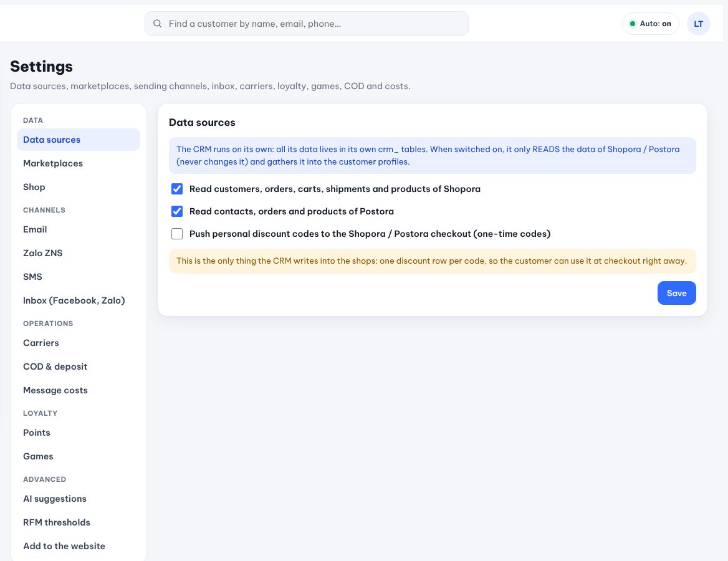
Task: Focus the Find a customer search field
Action: [x=307, y=24]
